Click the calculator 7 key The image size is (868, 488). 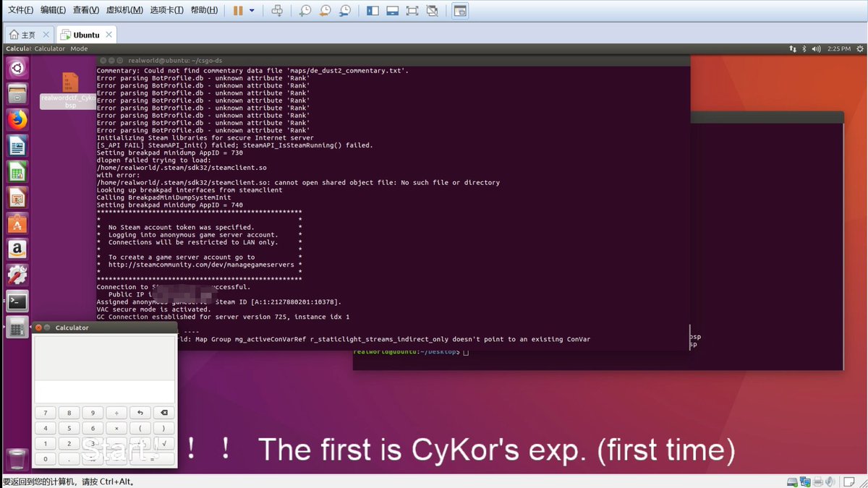(46, 413)
